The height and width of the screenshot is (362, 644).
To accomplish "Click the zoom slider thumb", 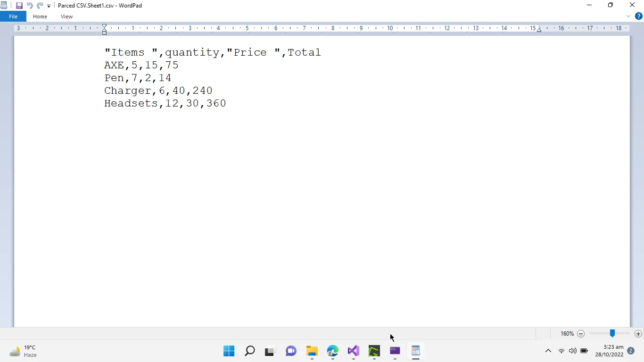I will tap(612, 334).
